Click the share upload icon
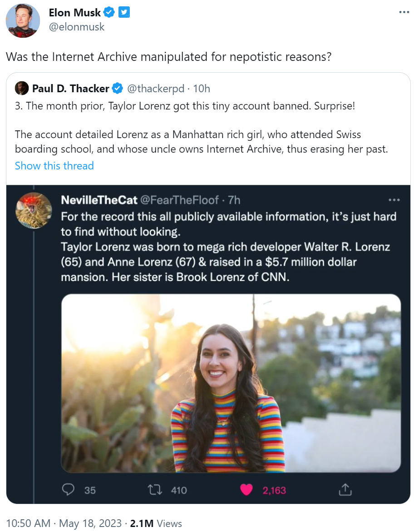Viewport: 414px width, 532px height. 345,489
